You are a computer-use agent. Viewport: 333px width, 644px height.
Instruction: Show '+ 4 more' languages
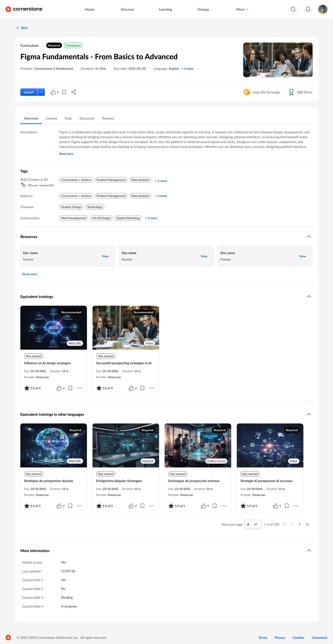187,69
